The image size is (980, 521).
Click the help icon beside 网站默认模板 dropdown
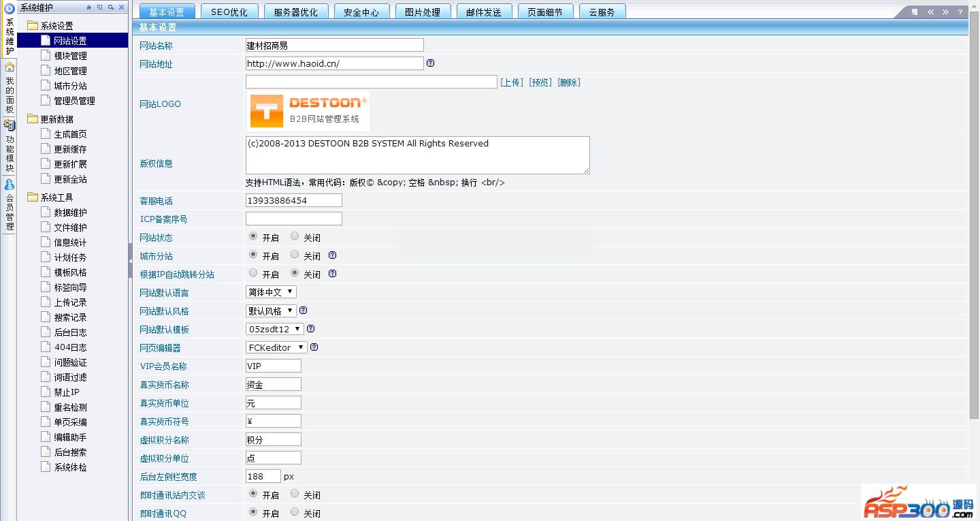click(x=310, y=329)
